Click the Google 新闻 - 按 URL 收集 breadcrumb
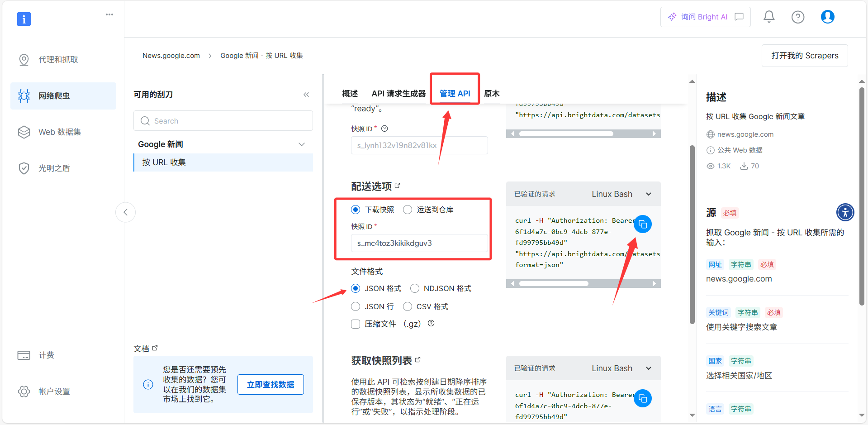The width and height of the screenshot is (868, 425). point(261,56)
